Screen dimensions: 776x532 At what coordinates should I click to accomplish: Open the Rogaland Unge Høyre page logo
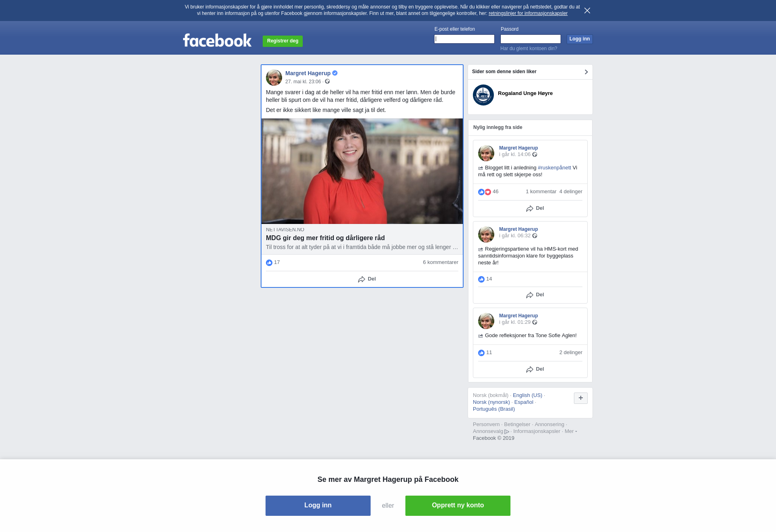point(483,95)
